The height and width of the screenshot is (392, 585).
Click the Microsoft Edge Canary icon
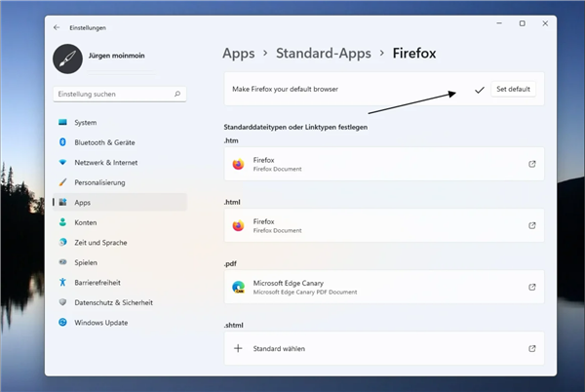[x=238, y=287]
